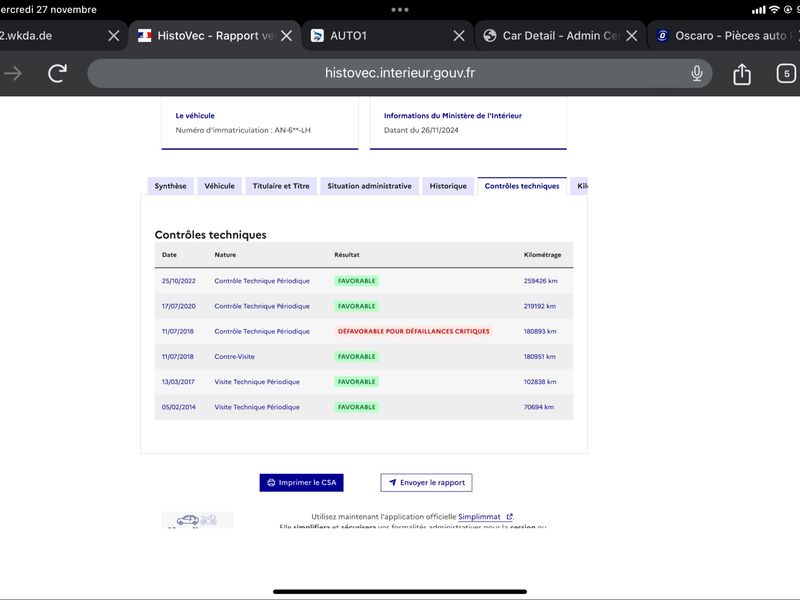Select the mileage 259426 km
The height and width of the screenshot is (600, 800).
[x=540, y=281]
